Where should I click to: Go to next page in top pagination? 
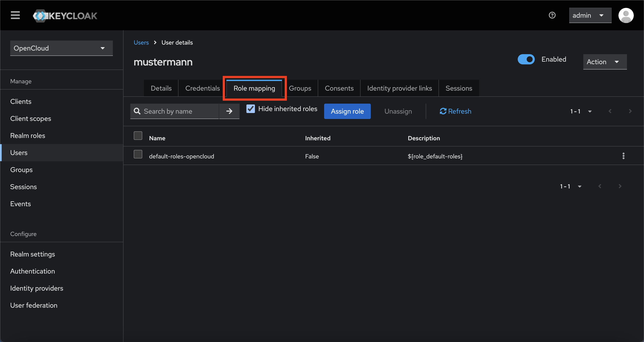630,111
